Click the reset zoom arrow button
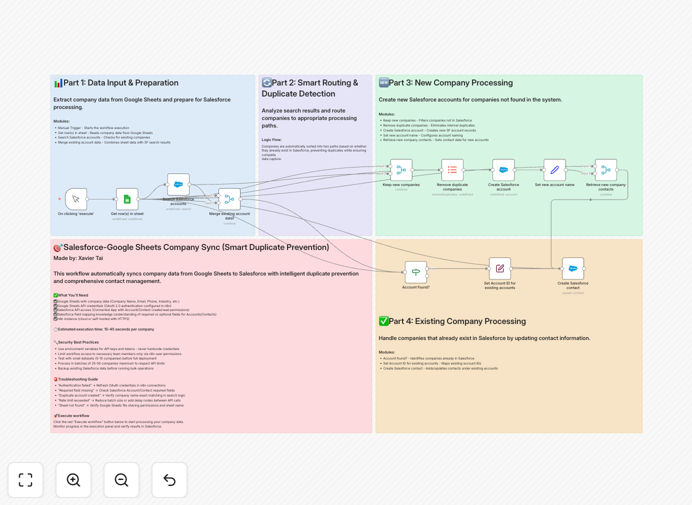 [169, 480]
